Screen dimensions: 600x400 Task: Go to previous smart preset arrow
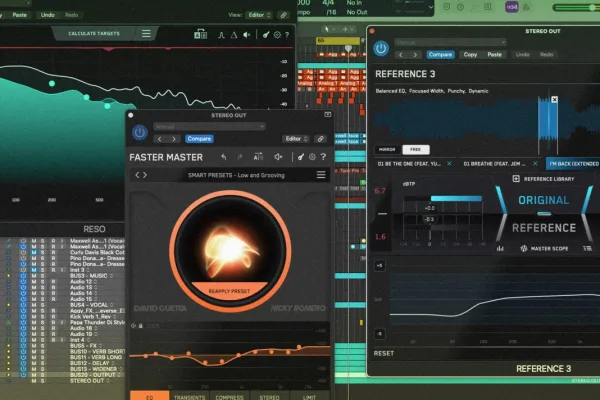[137, 175]
